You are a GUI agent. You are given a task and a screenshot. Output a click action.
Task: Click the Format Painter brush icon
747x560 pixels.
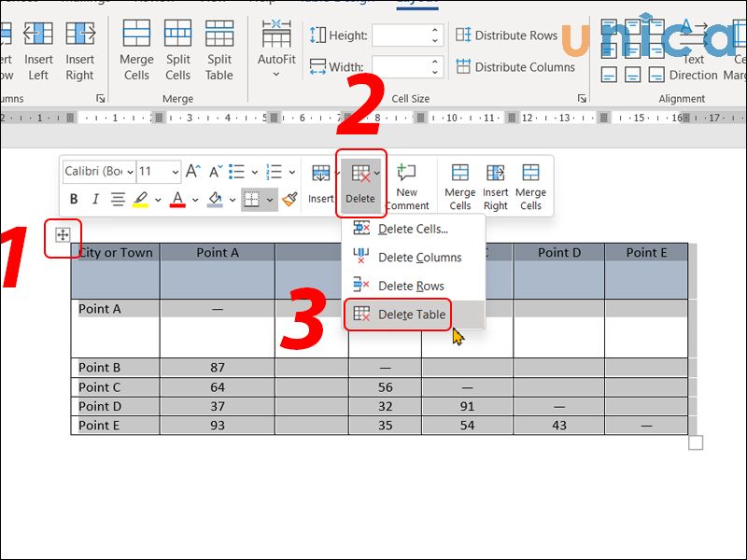pos(289,199)
